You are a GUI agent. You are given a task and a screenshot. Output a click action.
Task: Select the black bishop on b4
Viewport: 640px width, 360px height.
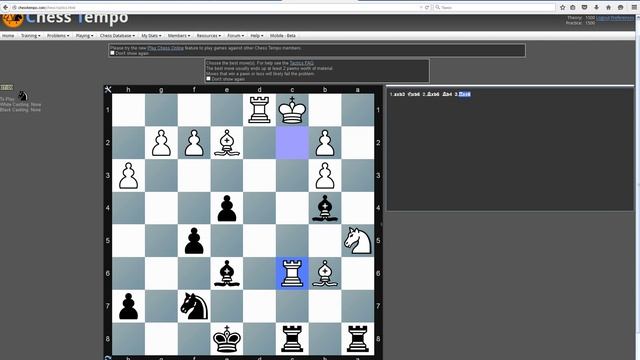[325, 208]
